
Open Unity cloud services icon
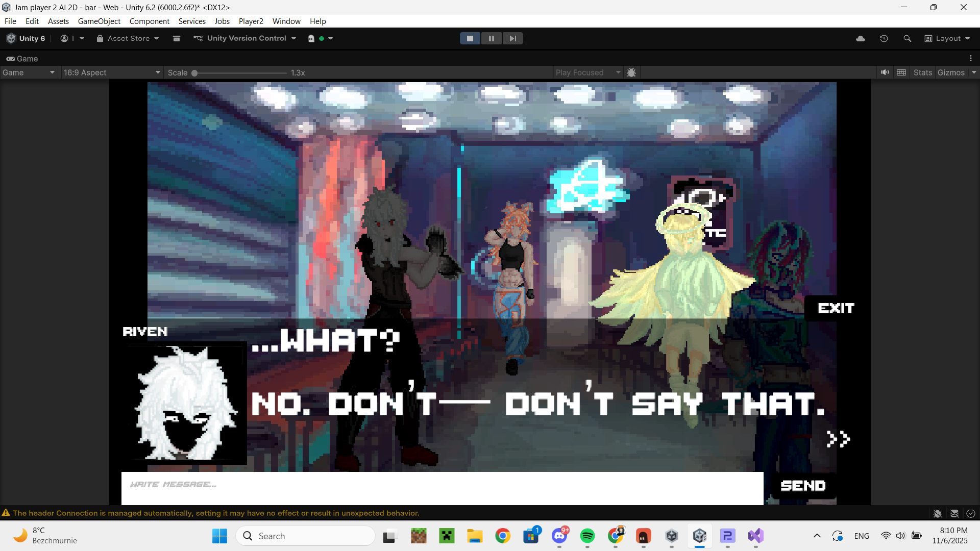861,38
